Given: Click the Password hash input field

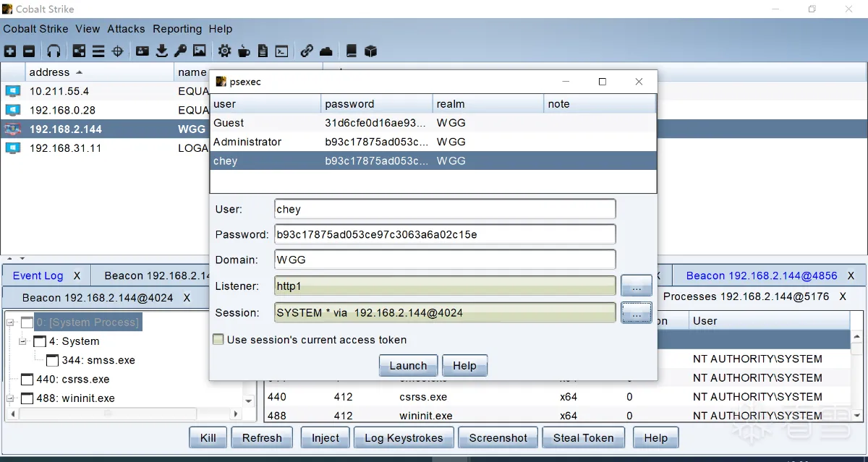Looking at the screenshot, I should [x=445, y=234].
